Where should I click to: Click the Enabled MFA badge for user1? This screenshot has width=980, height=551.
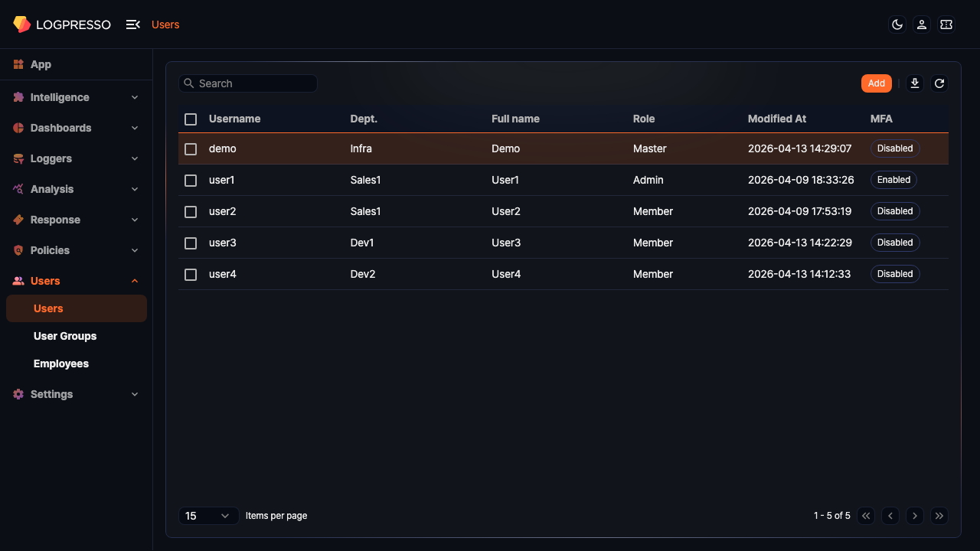click(x=893, y=180)
